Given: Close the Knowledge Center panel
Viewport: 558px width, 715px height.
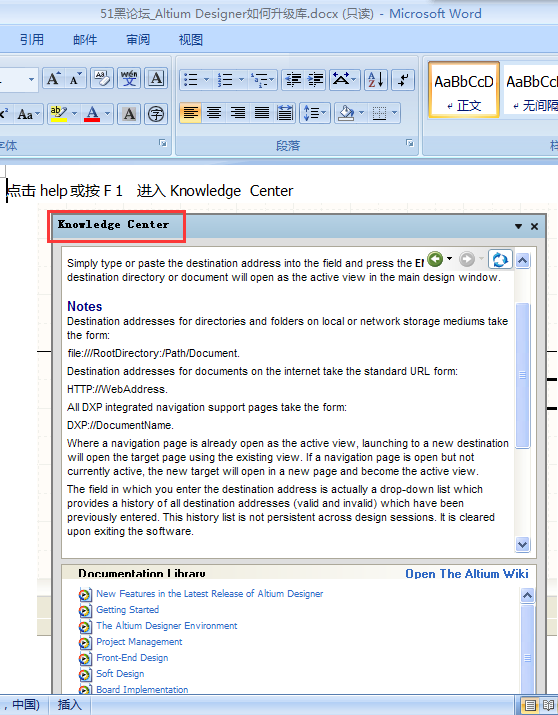Looking at the screenshot, I should (x=534, y=226).
